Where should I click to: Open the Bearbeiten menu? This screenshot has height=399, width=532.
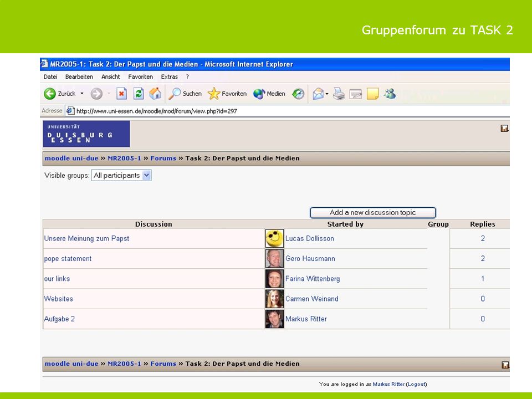point(79,76)
